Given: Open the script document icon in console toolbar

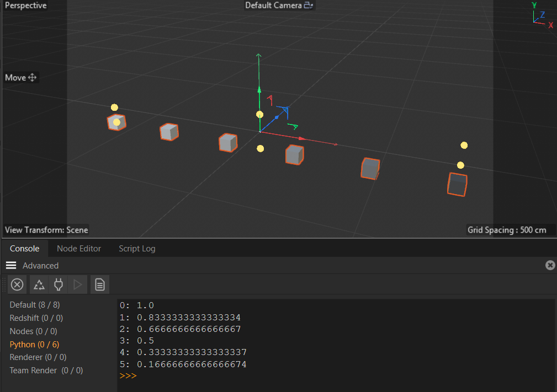Looking at the screenshot, I should [99, 284].
